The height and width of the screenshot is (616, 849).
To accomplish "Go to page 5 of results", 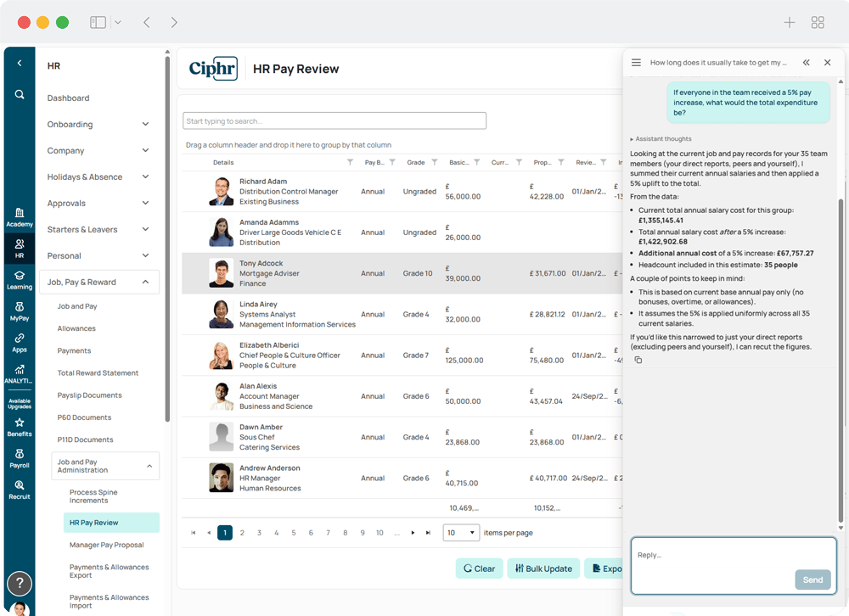I will 294,533.
